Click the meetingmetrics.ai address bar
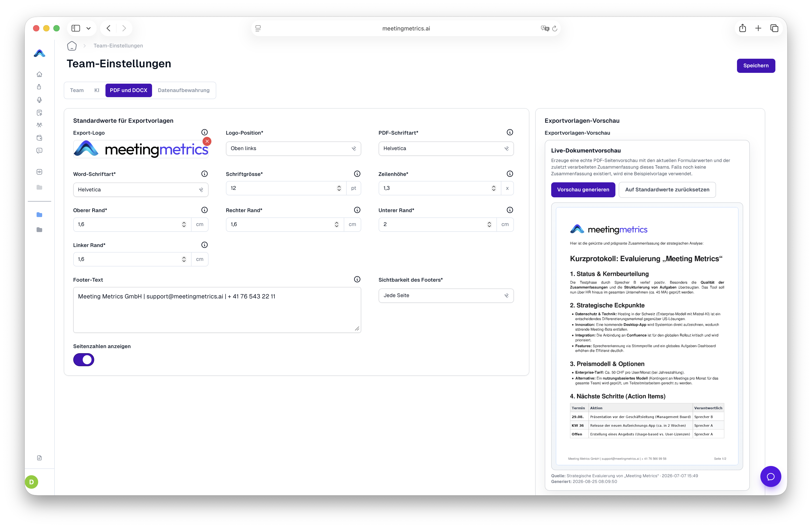The width and height of the screenshot is (812, 528). 406,29
